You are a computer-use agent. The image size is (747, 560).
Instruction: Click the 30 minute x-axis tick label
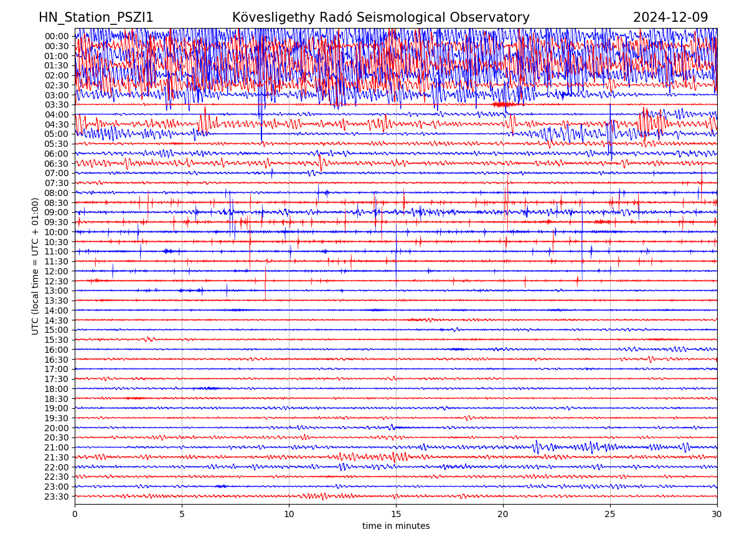tap(717, 515)
